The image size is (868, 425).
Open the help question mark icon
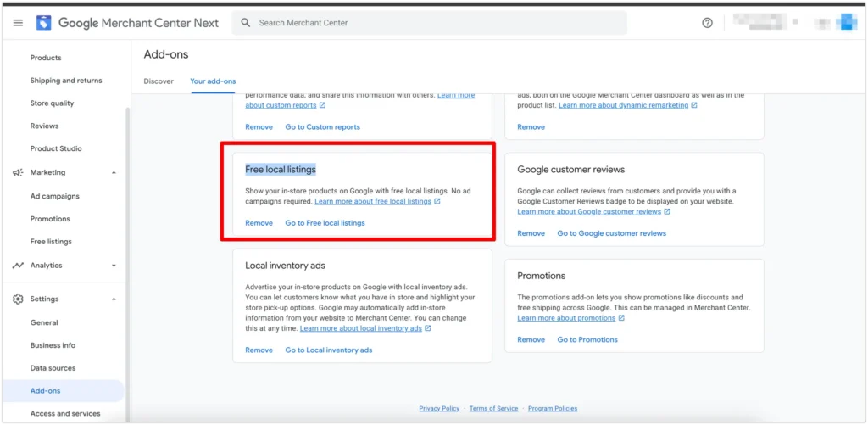(x=707, y=23)
